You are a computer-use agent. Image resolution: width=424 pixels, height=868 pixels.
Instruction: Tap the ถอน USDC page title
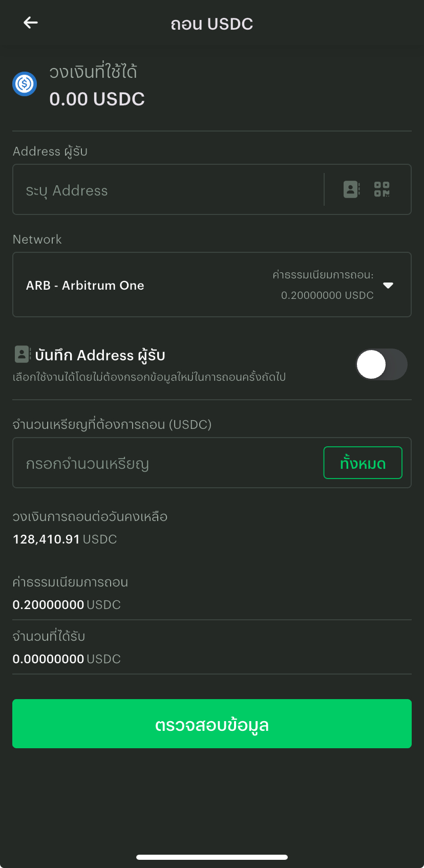[211, 24]
